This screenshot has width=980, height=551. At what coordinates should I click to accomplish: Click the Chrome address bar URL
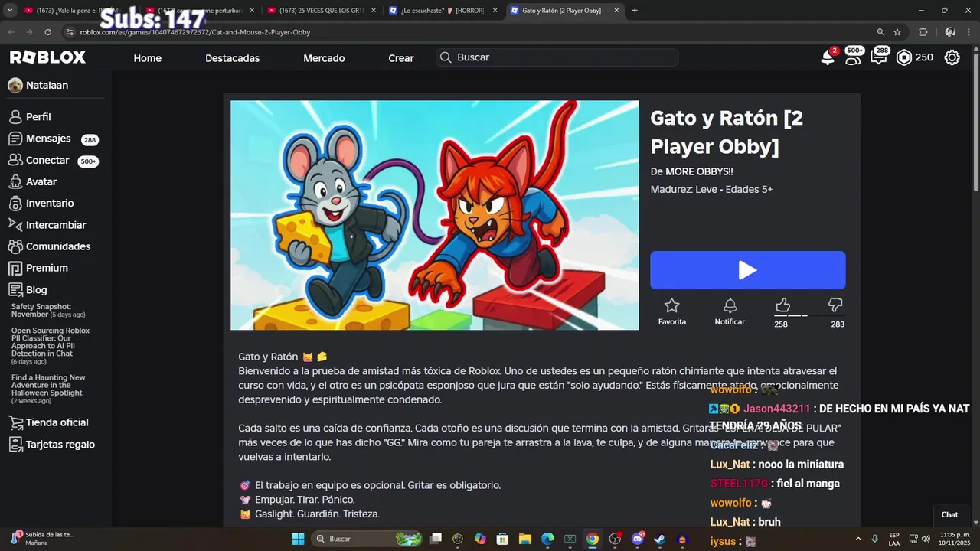pyautogui.click(x=194, y=32)
